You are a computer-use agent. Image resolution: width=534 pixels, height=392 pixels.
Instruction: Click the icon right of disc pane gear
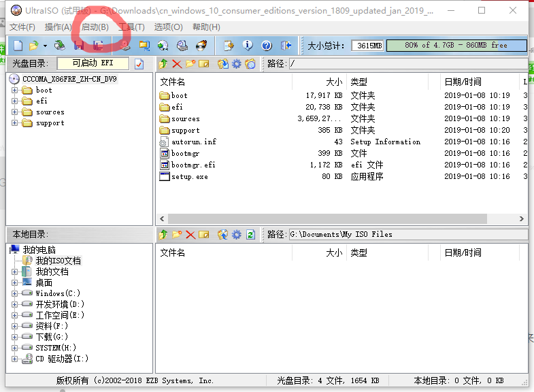pyautogui.click(x=250, y=64)
